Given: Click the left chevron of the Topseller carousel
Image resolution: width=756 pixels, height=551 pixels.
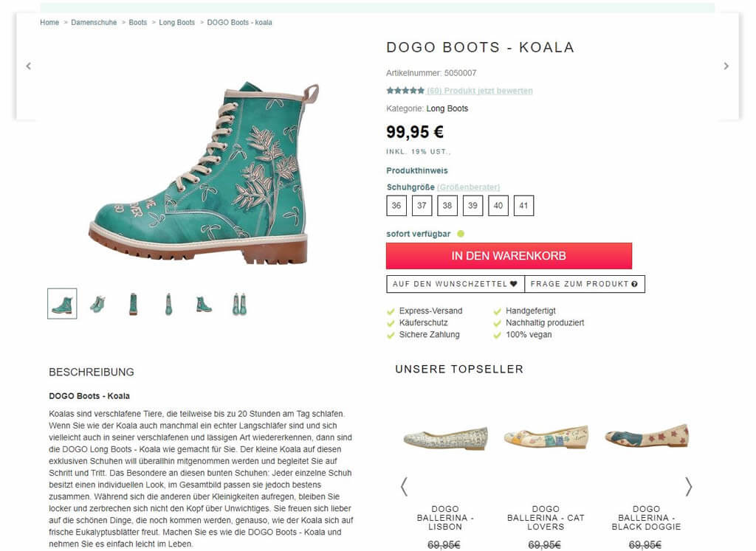Looking at the screenshot, I should [x=404, y=487].
